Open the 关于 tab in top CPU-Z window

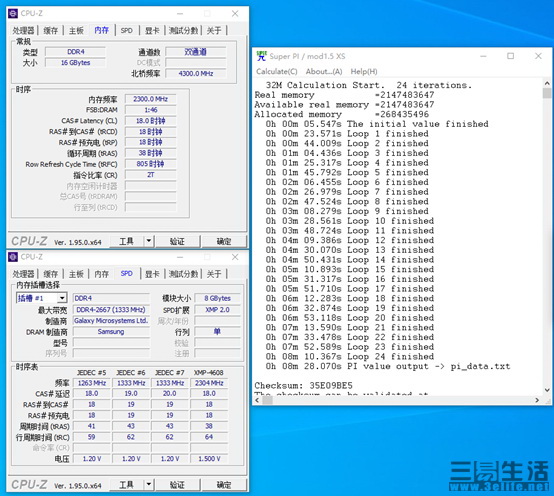(214, 30)
